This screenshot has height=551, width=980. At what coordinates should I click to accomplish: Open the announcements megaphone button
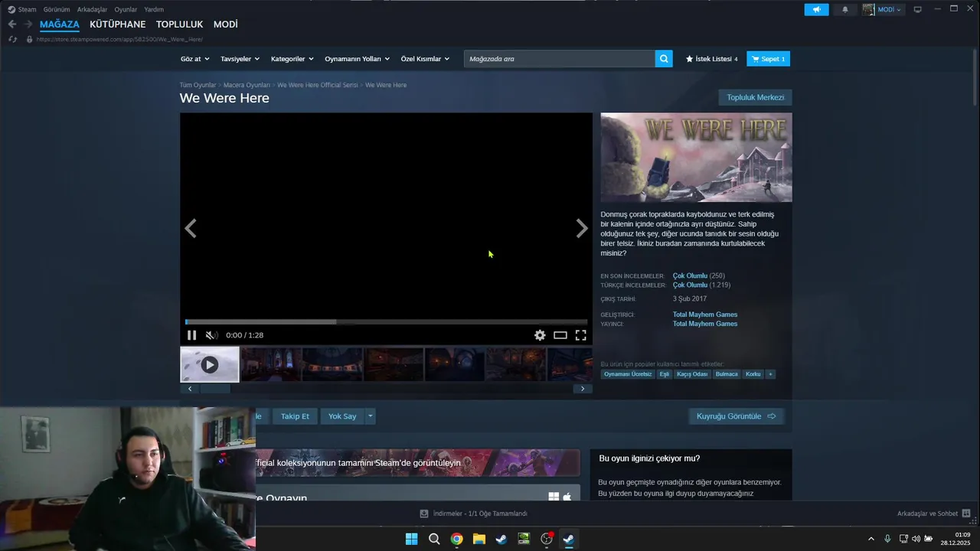pos(816,9)
